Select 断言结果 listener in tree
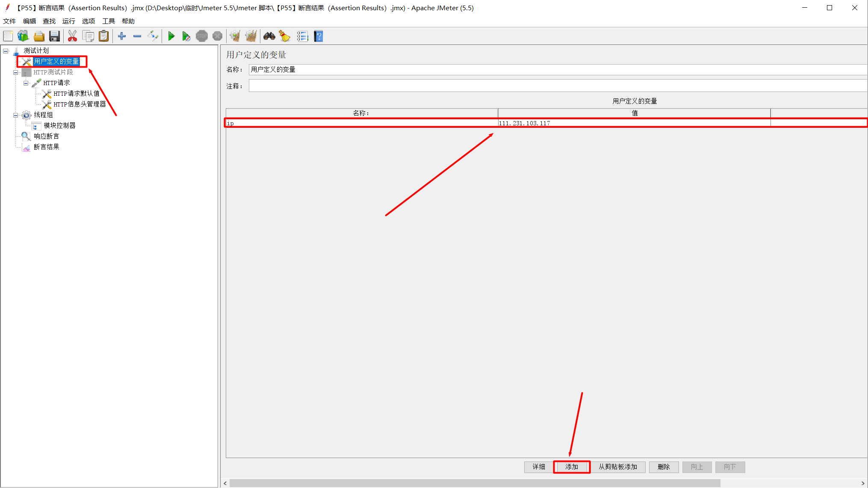868x488 pixels. (x=47, y=147)
